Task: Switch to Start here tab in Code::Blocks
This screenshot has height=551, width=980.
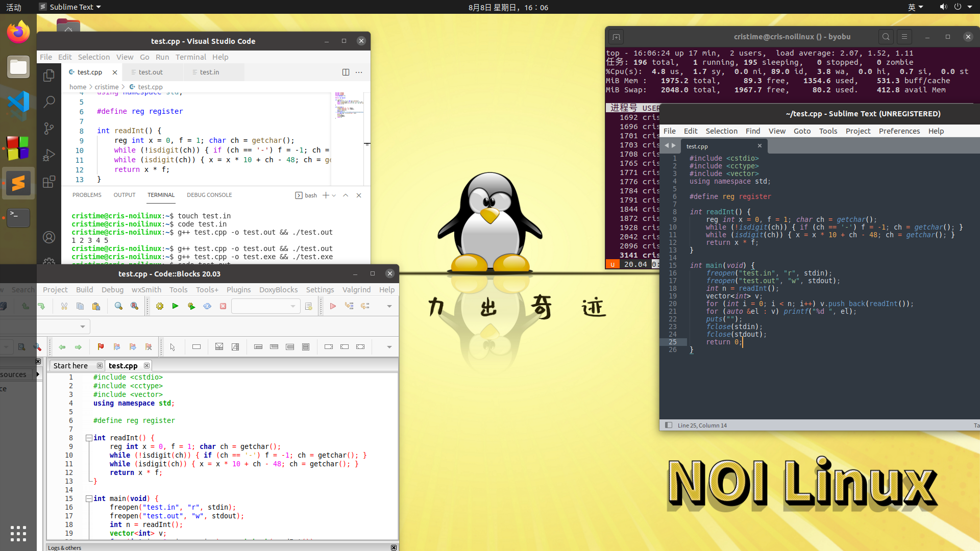Action: click(70, 366)
